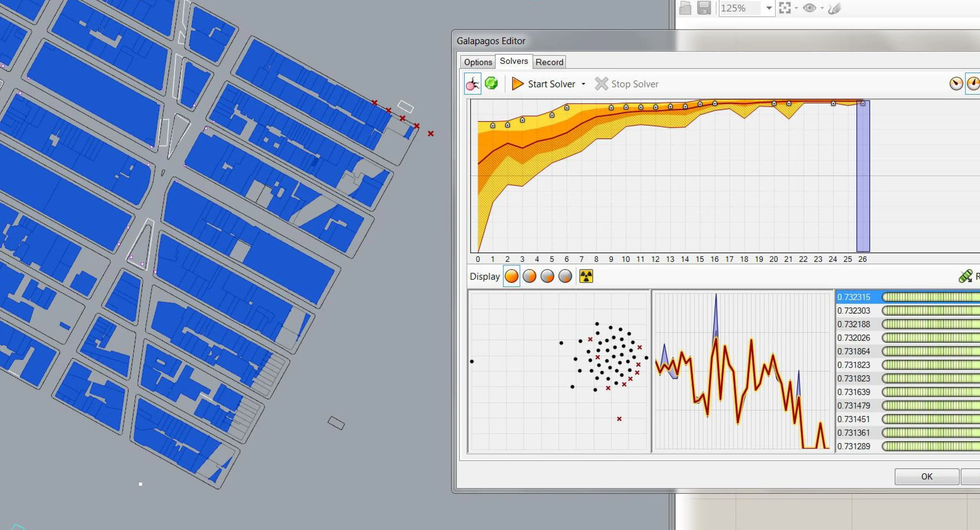Click generation 20 on the fitness graph axis
This screenshot has height=530, width=980.
point(773,259)
